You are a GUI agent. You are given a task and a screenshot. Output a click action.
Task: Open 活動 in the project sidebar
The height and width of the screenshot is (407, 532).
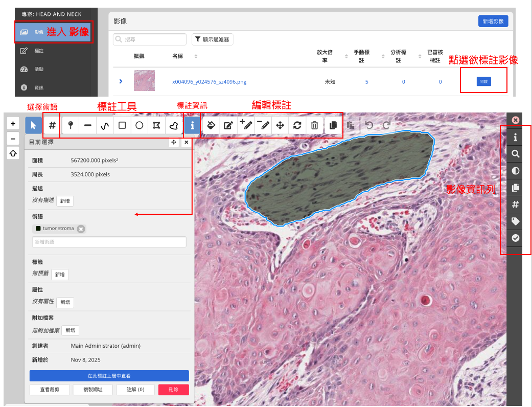click(x=39, y=69)
